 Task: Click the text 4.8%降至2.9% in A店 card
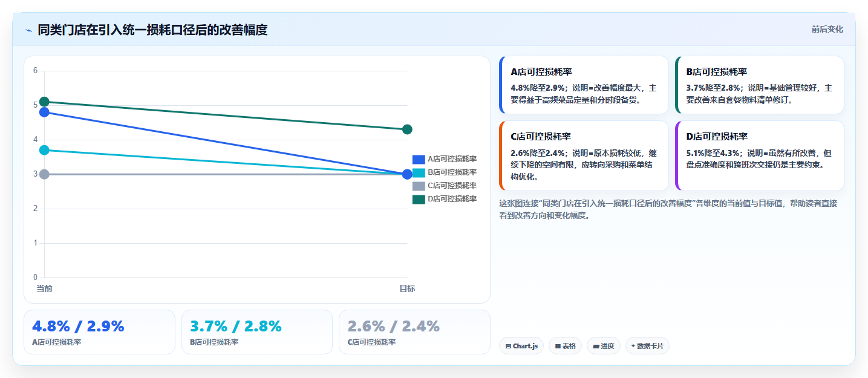[538, 88]
